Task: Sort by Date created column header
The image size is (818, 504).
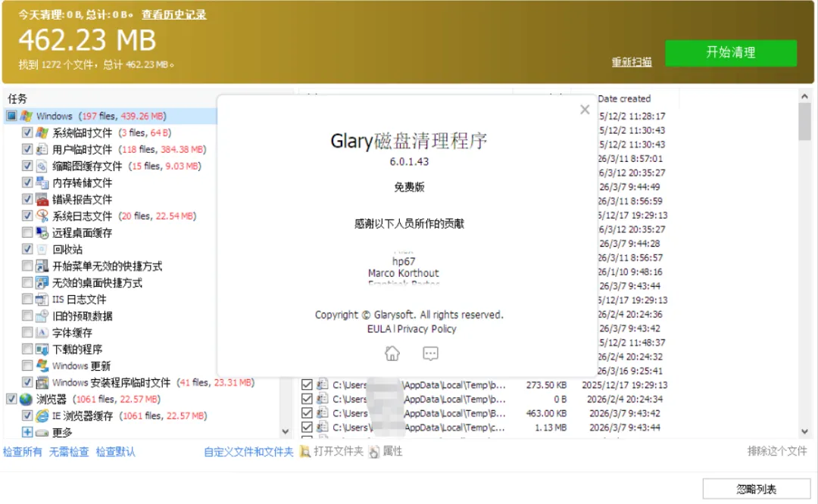Action: pos(624,98)
